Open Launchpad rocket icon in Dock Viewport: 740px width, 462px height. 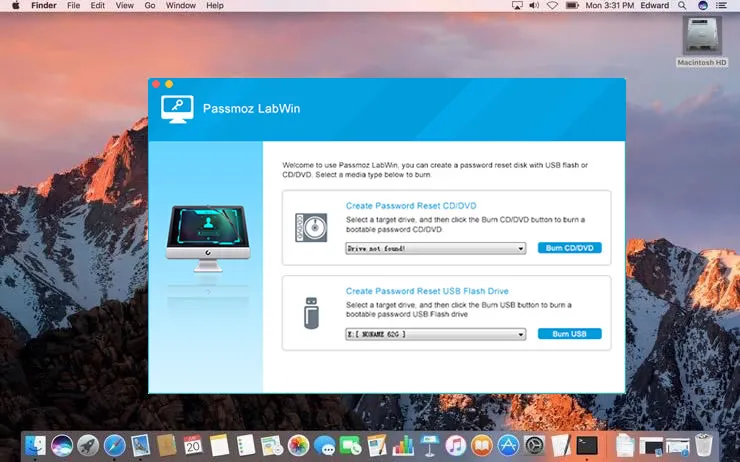click(x=88, y=445)
